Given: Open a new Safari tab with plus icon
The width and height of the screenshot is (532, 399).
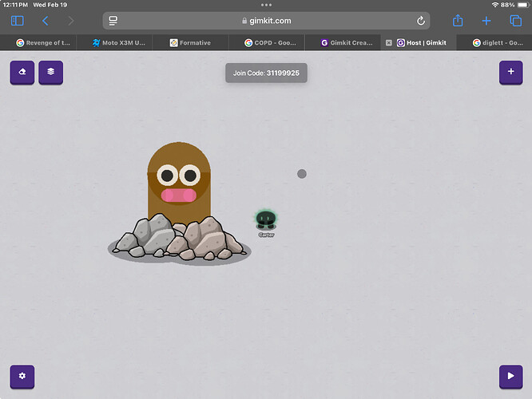Looking at the screenshot, I should 486,21.
